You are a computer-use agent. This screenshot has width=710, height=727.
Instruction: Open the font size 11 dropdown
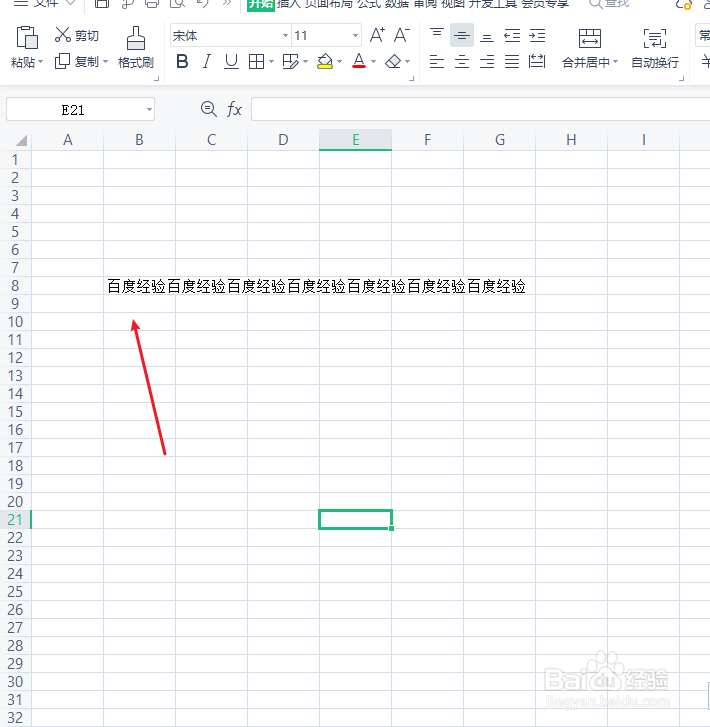(355, 35)
